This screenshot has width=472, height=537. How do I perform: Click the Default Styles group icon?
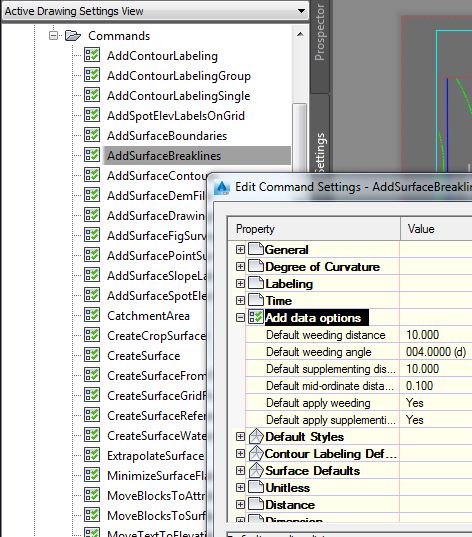coord(256,436)
